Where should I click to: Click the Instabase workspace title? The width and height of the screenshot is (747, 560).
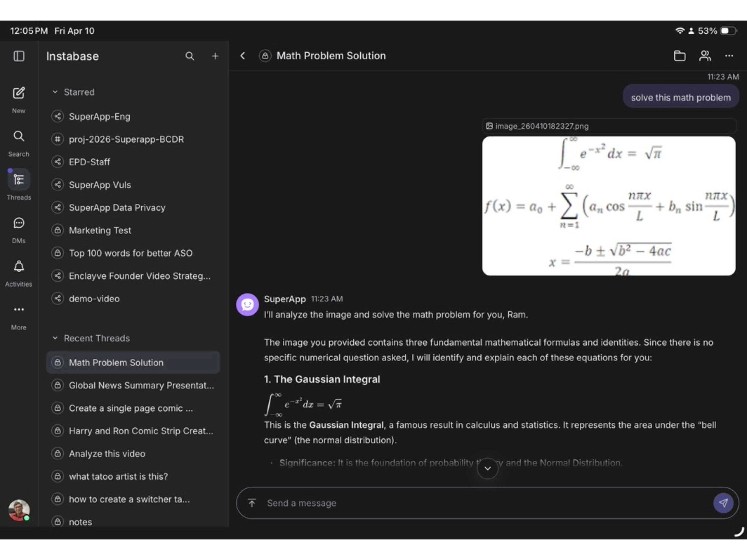pos(73,56)
